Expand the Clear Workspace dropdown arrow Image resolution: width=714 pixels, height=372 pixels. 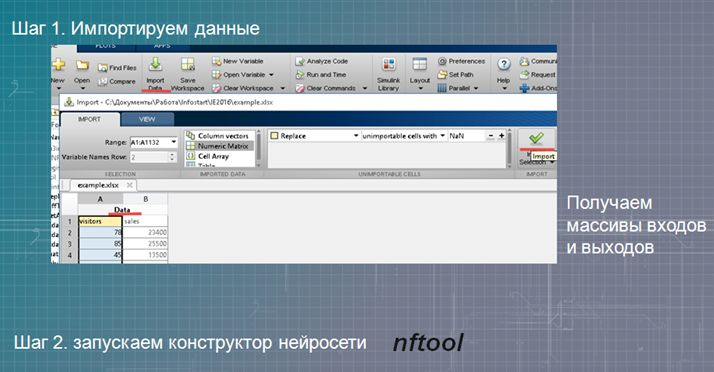click(282, 88)
